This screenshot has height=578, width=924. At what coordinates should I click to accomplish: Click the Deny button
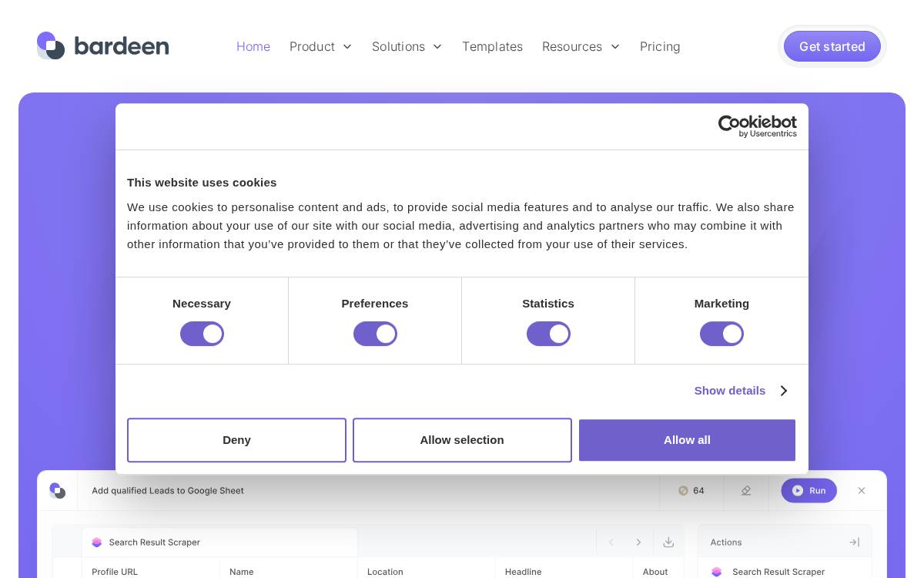(236, 440)
